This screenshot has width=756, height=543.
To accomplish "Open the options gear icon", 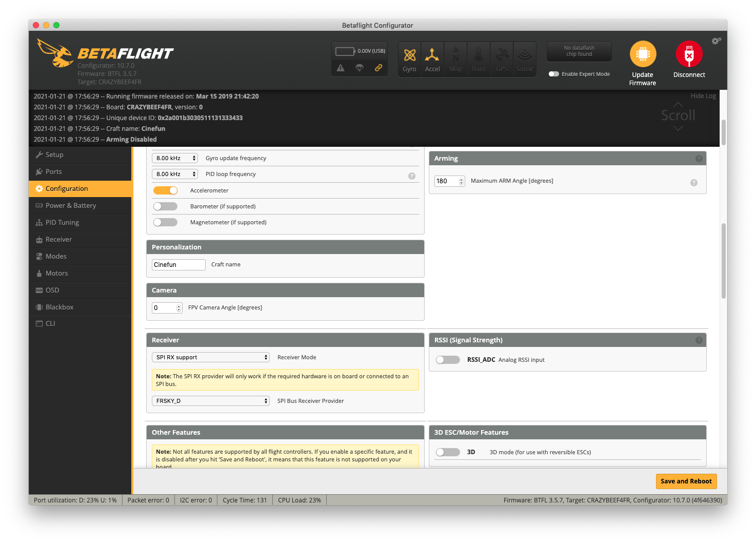I will point(717,41).
